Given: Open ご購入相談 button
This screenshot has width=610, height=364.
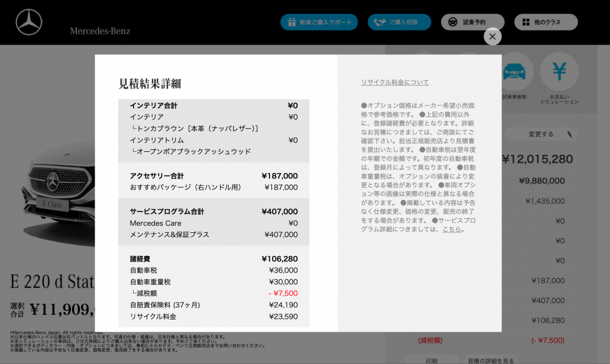Looking at the screenshot, I should tap(399, 22).
